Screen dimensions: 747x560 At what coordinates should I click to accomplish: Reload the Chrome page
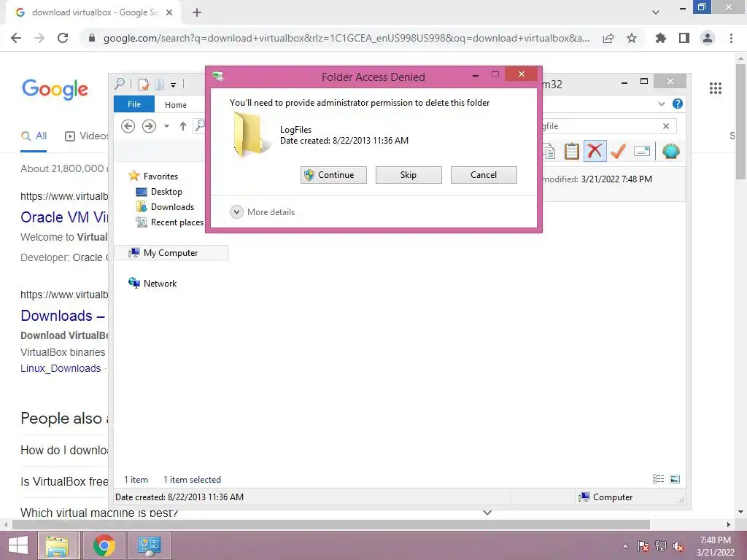click(63, 38)
